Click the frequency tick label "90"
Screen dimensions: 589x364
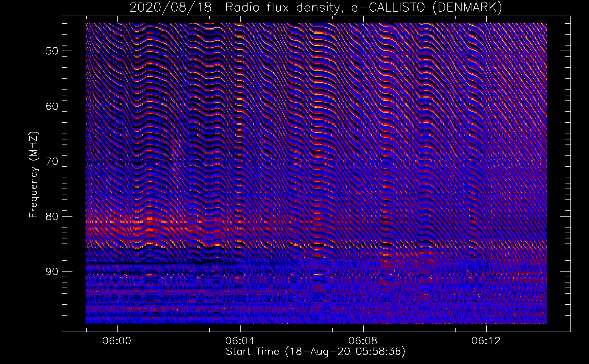pyautogui.click(x=52, y=272)
